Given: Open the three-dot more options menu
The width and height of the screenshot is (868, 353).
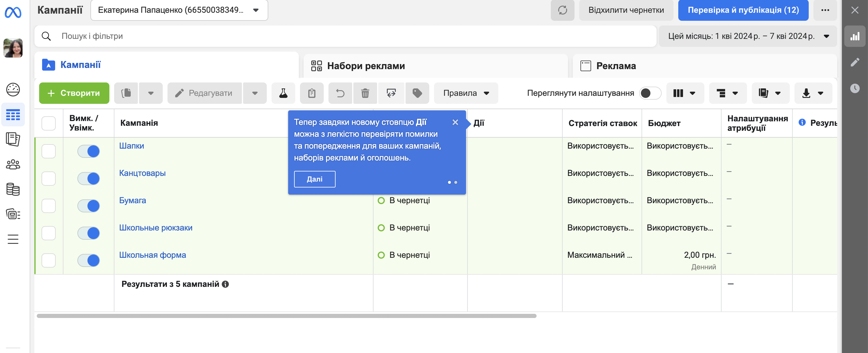Looking at the screenshot, I should pyautogui.click(x=825, y=10).
